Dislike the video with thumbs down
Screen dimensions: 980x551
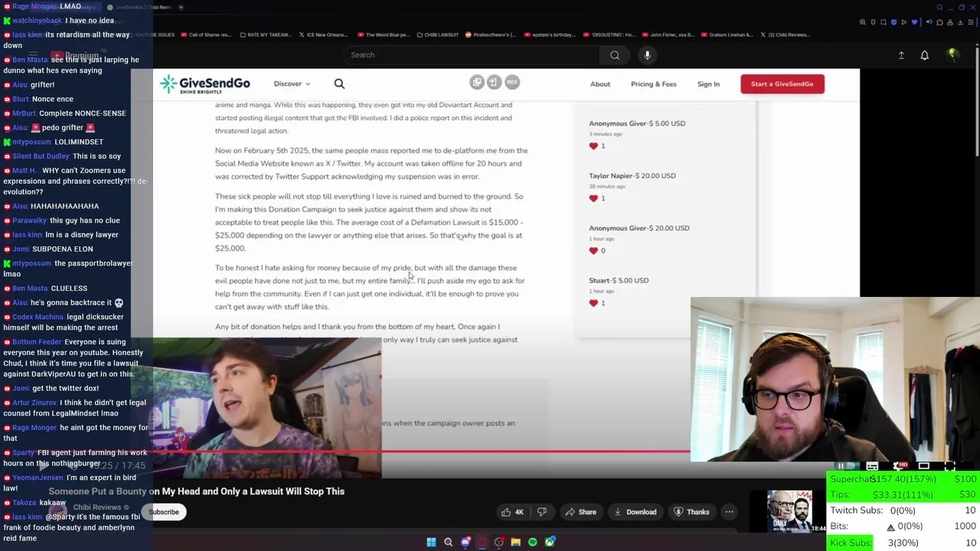point(542,512)
